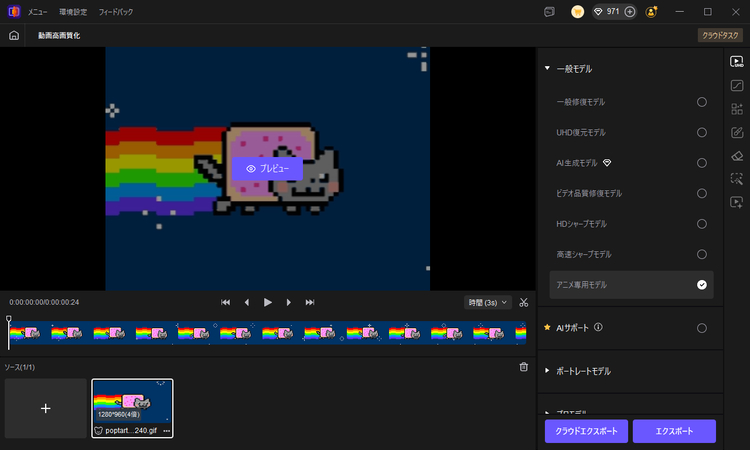
Task: Delete source with trash icon
Action: 523,367
